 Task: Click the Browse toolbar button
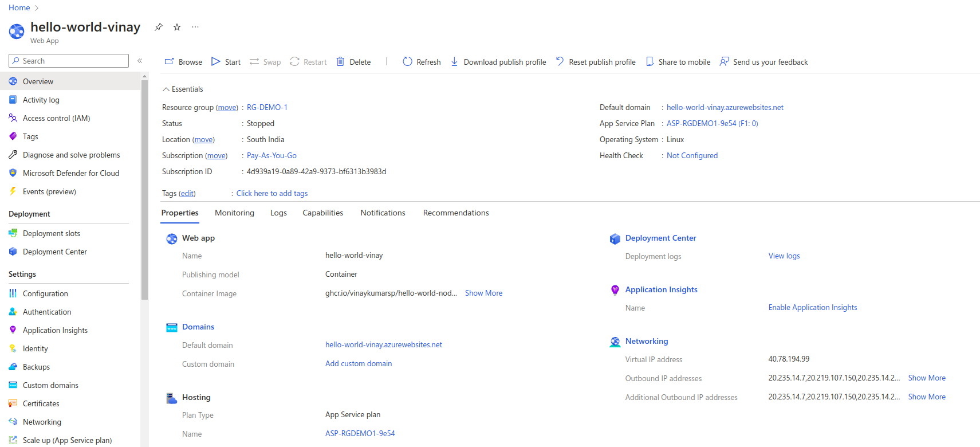point(183,62)
